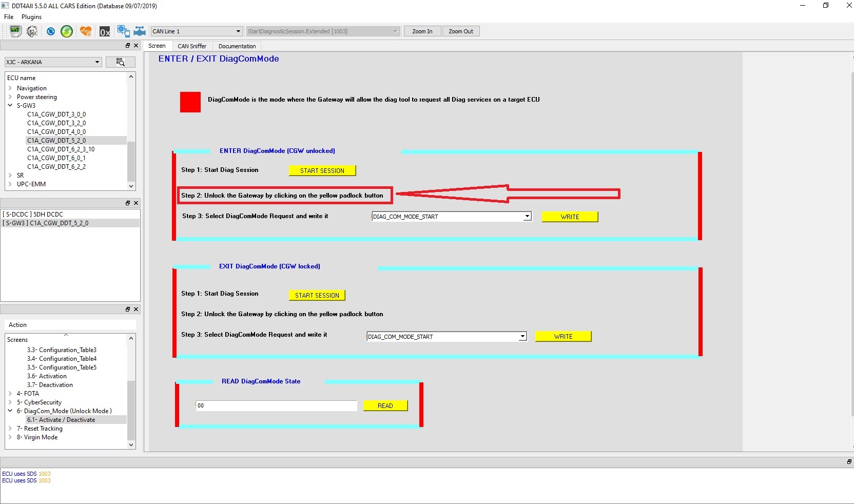Image resolution: width=854 pixels, height=504 pixels.
Task: Click the Zoom In button
Action: [x=422, y=31]
